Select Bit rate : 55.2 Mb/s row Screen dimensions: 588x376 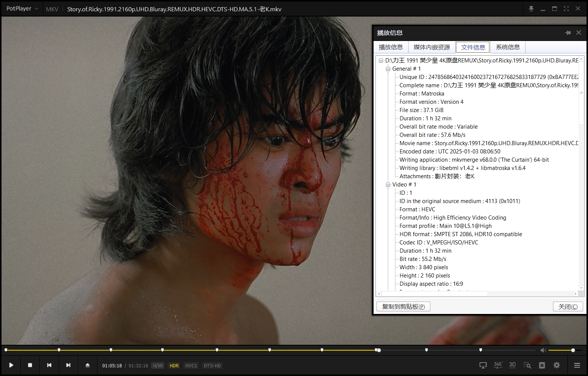[x=423, y=259]
